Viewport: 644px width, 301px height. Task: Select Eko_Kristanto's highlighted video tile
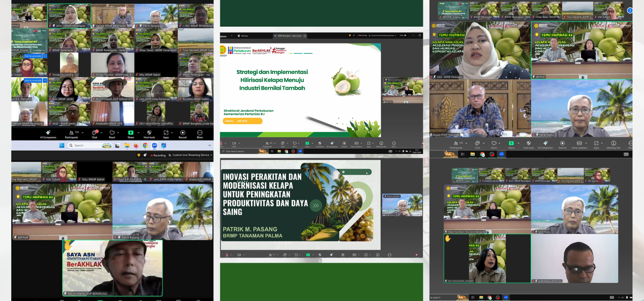(112, 267)
